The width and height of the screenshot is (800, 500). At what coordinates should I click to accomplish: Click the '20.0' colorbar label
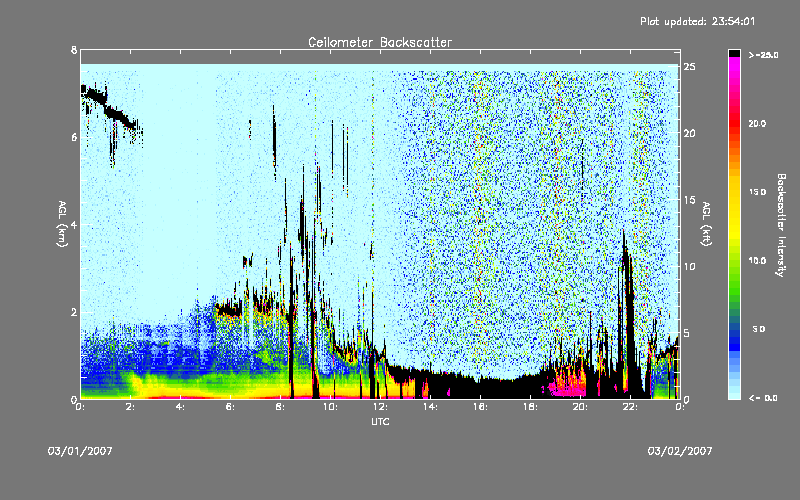[757, 124]
